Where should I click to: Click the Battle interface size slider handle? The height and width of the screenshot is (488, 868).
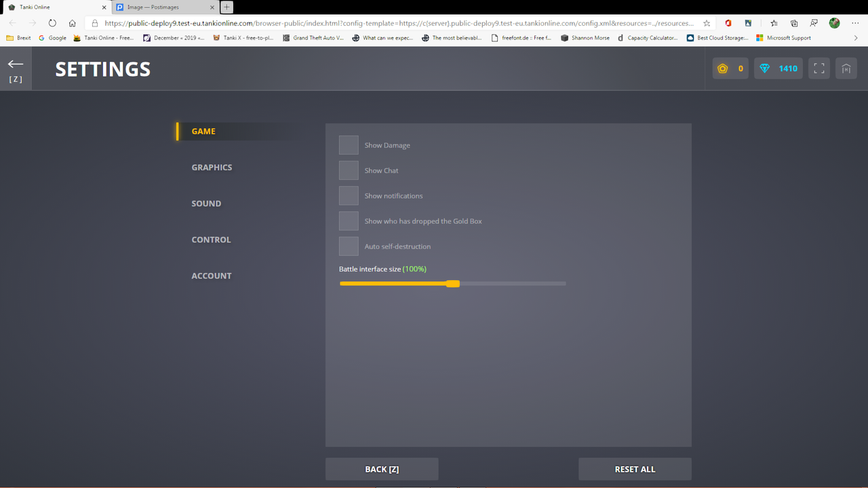point(453,284)
